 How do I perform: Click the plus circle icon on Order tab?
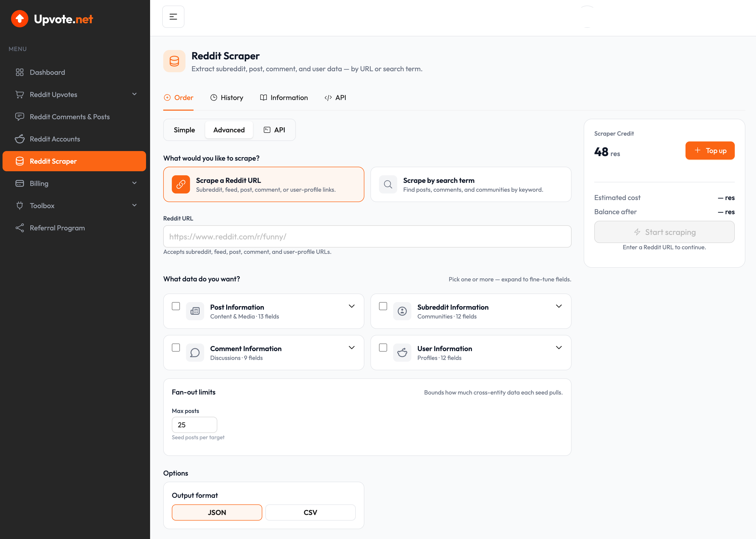167,97
